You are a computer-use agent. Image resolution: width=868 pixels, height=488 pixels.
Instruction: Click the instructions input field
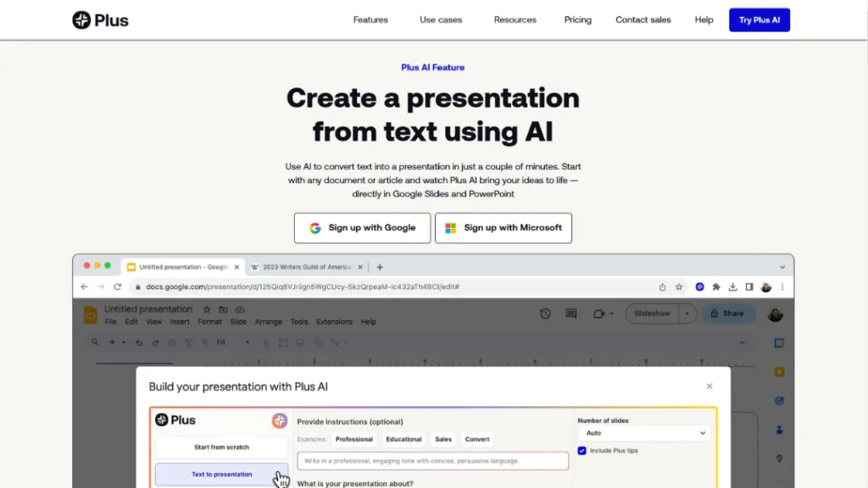click(432, 461)
